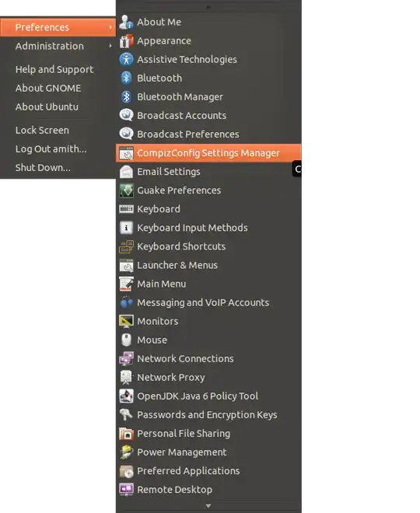Click the Preferred Applications icon
420x513 pixels.
coord(126,471)
